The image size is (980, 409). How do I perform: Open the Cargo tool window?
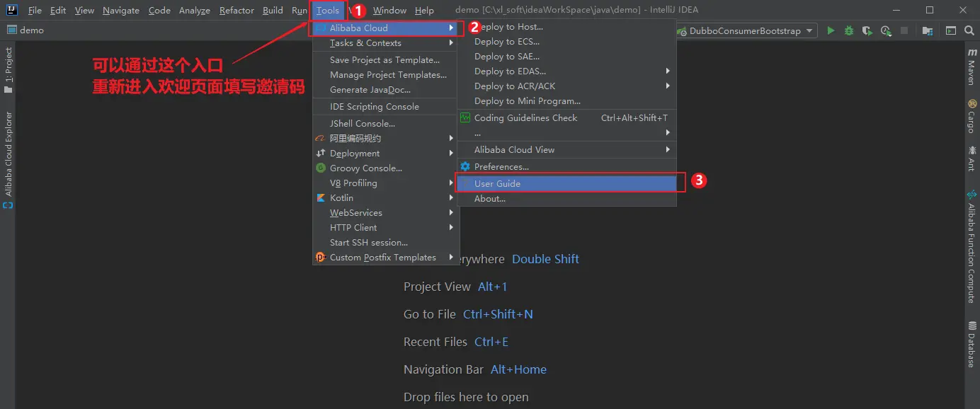(972, 116)
